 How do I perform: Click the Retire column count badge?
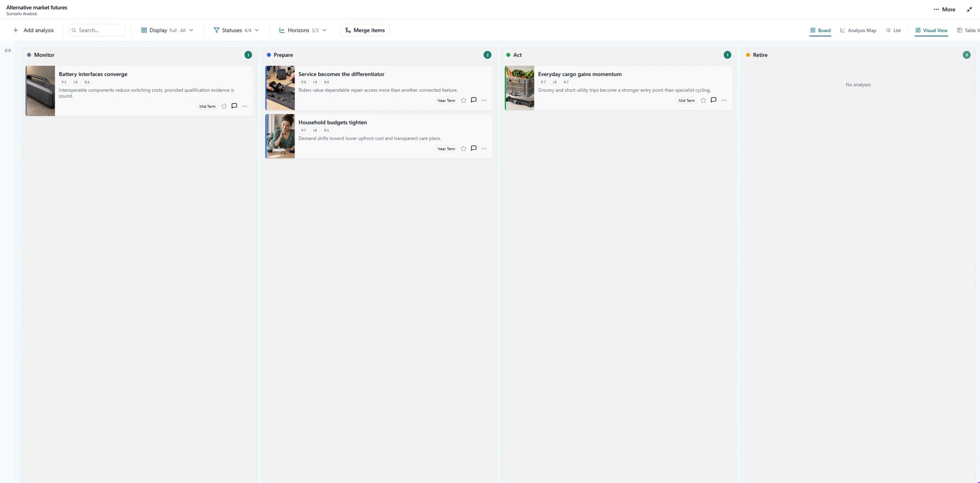click(x=967, y=55)
